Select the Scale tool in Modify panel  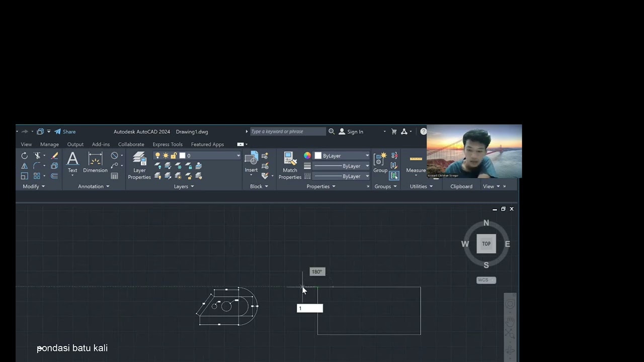(x=24, y=176)
